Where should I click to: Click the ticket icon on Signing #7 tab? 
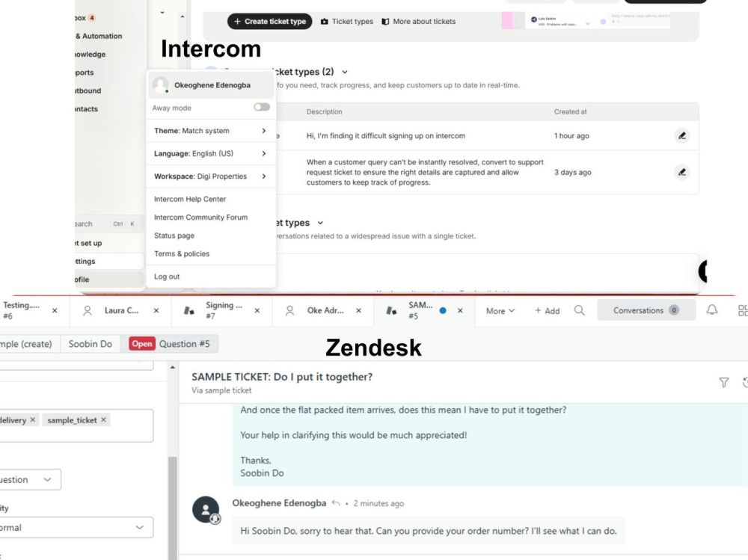coord(189,310)
